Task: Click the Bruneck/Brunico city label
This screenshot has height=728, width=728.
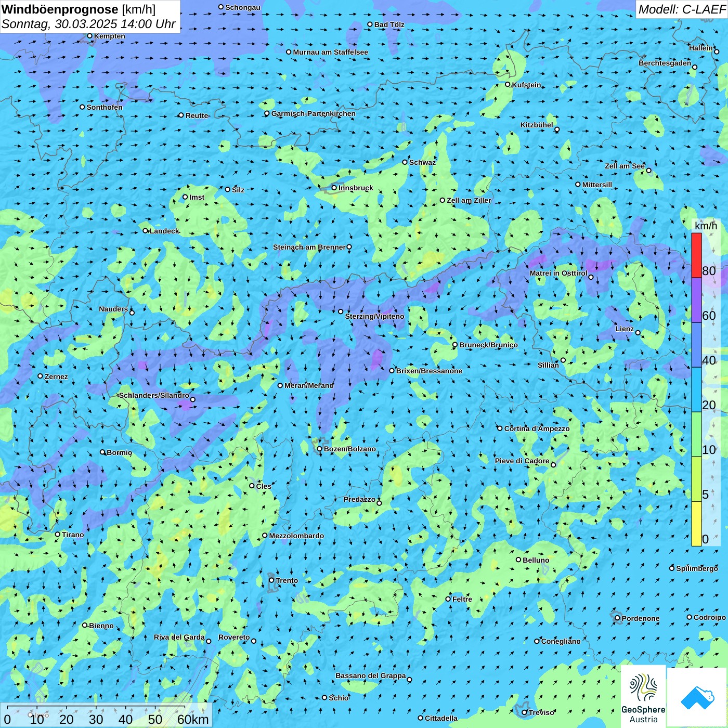Action: point(488,345)
